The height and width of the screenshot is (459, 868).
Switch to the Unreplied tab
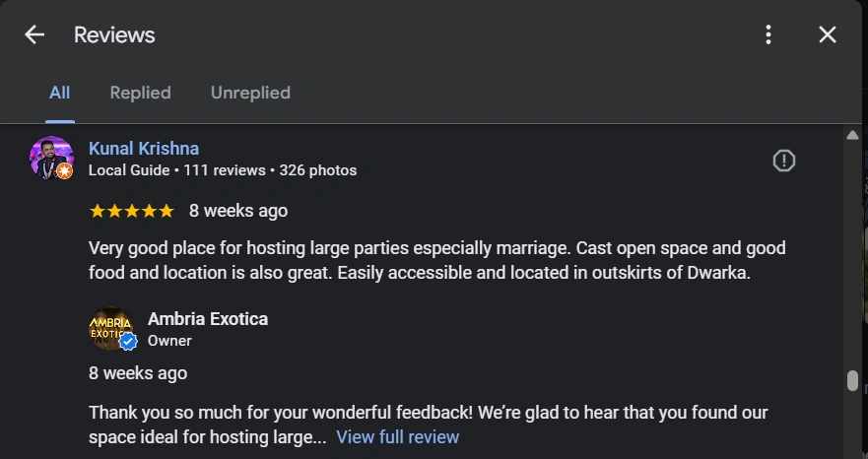[x=250, y=93]
